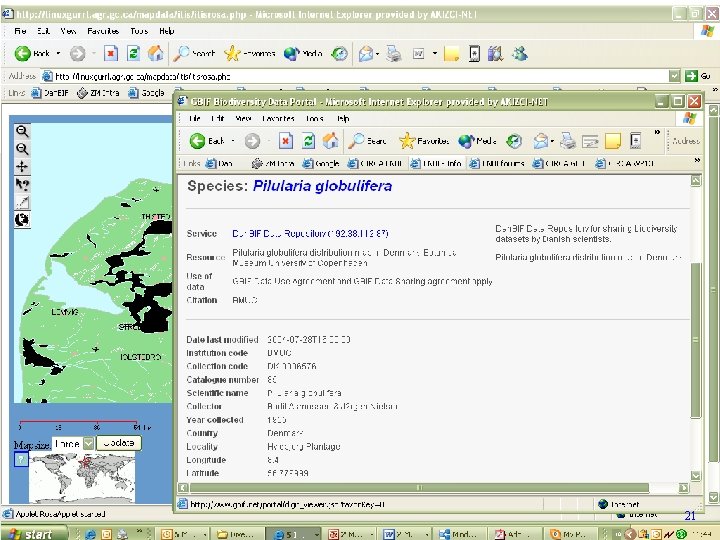Click the Update button under the map
This screenshot has width=720, height=540.
(x=118, y=443)
